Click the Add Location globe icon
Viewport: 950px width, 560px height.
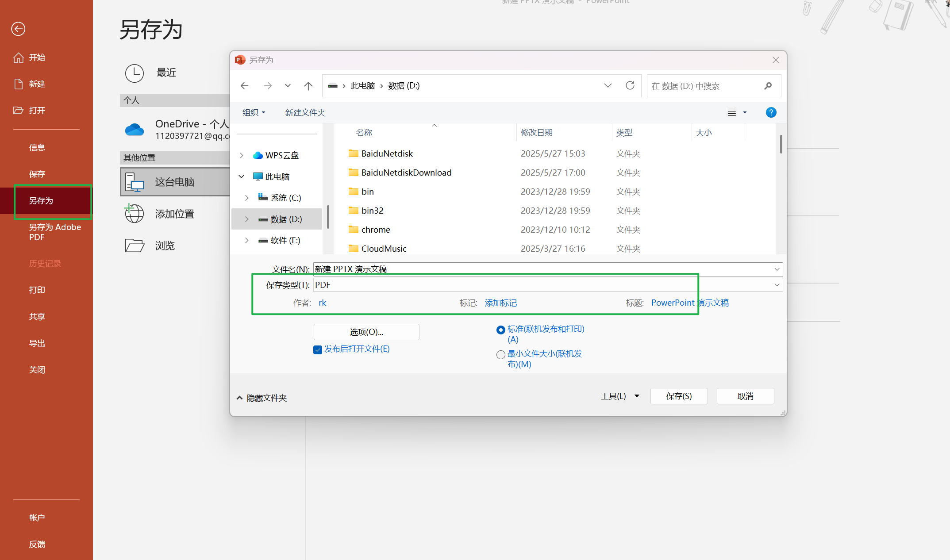click(x=134, y=214)
